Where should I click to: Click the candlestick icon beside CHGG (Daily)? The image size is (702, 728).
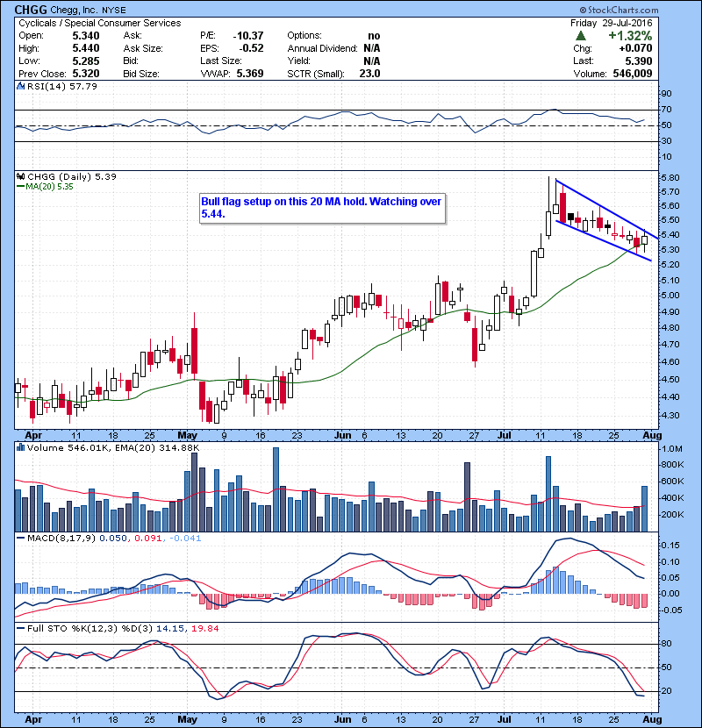click(x=20, y=176)
